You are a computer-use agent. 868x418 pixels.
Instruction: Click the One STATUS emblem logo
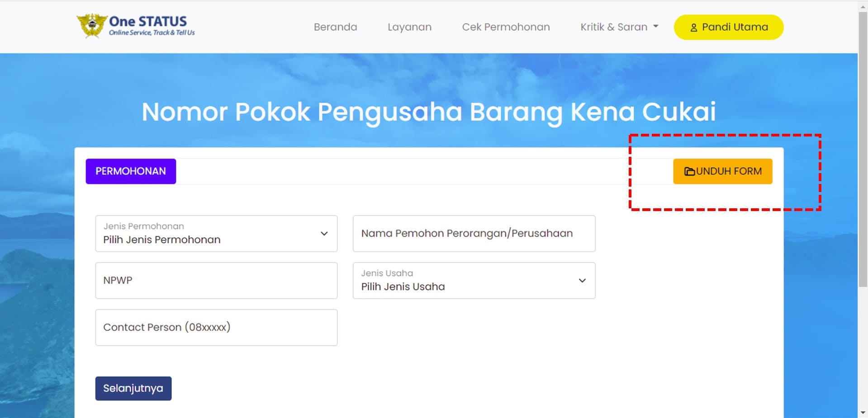pos(92,25)
